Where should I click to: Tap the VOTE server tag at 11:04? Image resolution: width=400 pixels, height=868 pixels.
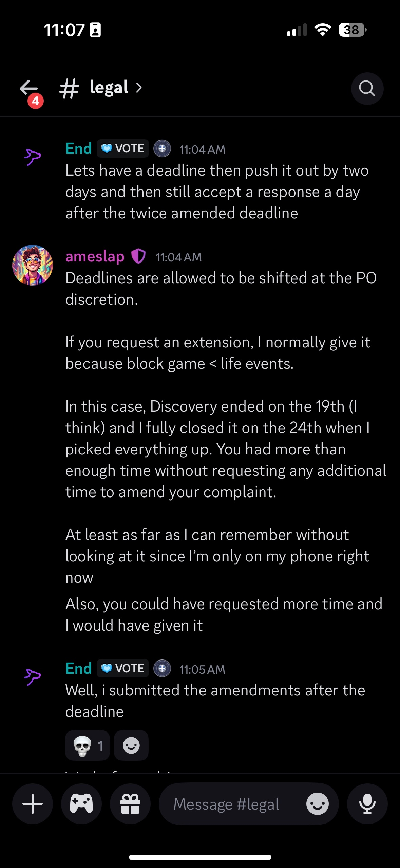pyautogui.click(x=123, y=149)
